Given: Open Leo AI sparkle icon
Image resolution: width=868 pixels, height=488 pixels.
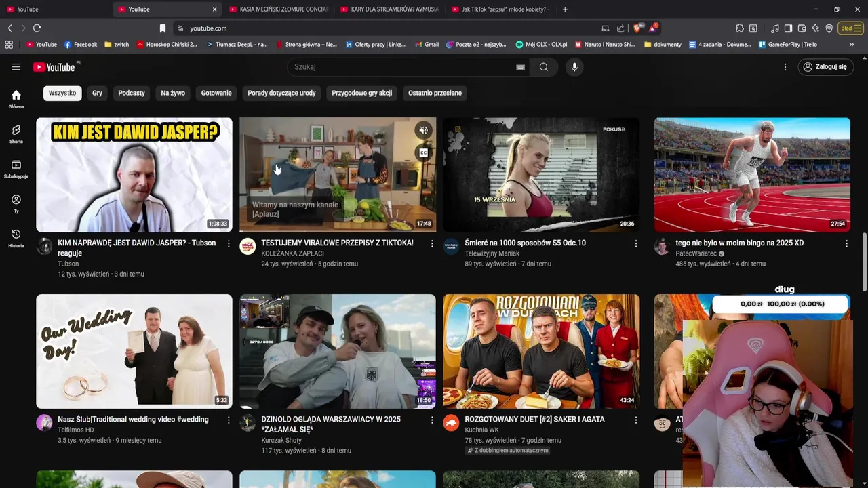Looking at the screenshot, I should pos(815,28).
